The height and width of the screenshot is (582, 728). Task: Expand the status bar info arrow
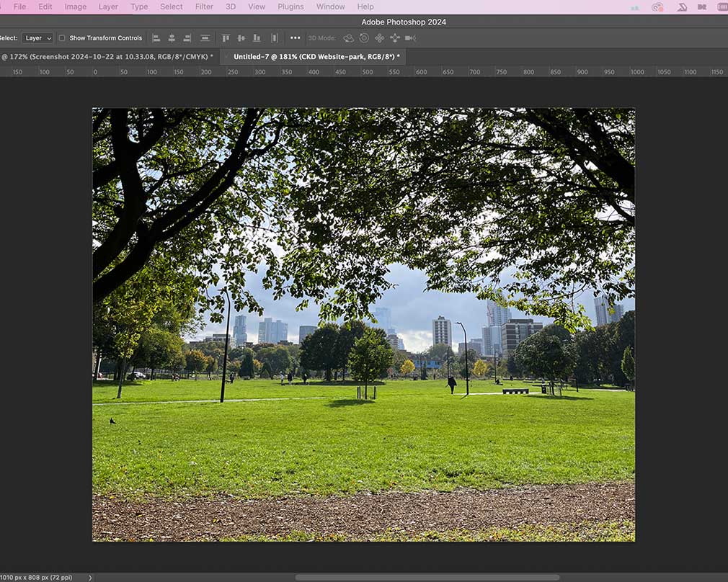click(x=90, y=578)
